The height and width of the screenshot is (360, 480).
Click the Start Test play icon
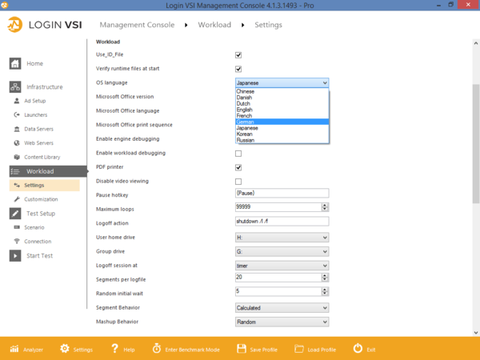pos(15,256)
